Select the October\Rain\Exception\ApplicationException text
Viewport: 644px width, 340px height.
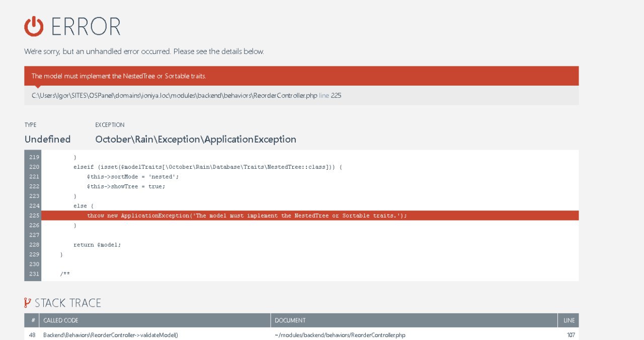pyautogui.click(x=196, y=140)
